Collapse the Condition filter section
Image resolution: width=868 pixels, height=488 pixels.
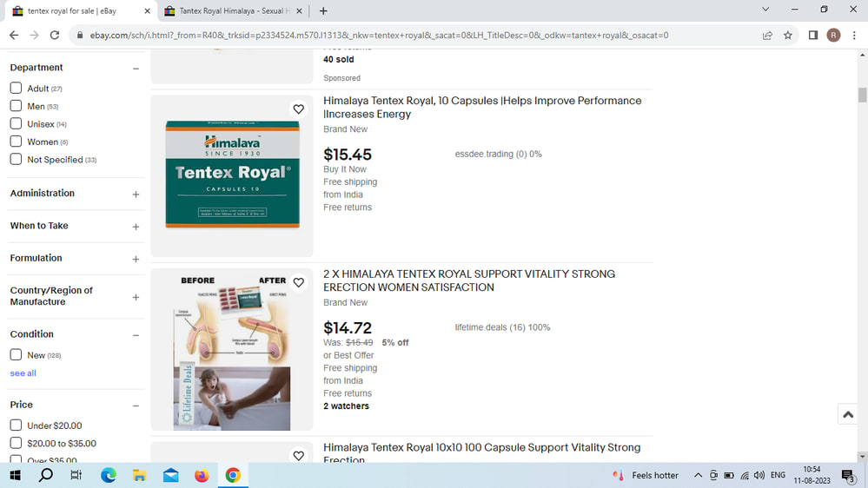[136, 335]
